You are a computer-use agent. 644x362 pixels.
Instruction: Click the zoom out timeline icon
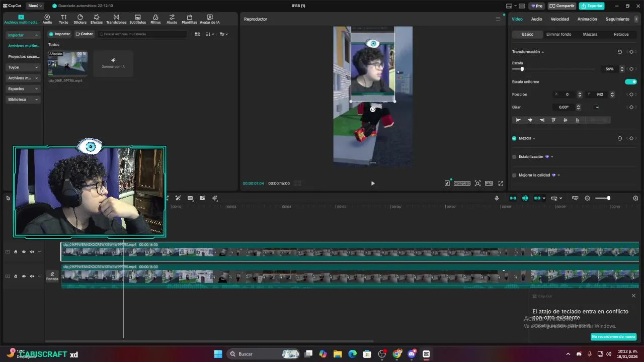click(587, 198)
